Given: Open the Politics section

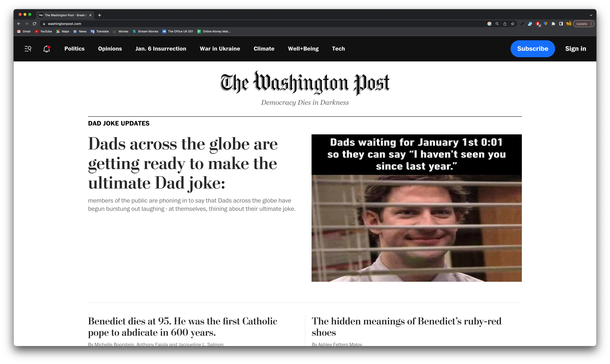Looking at the screenshot, I should click(74, 49).
